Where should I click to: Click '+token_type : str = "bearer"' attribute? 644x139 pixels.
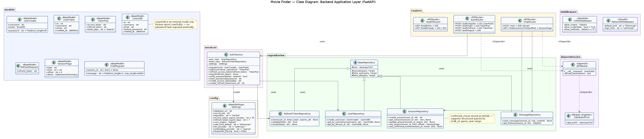pos(101,29)
